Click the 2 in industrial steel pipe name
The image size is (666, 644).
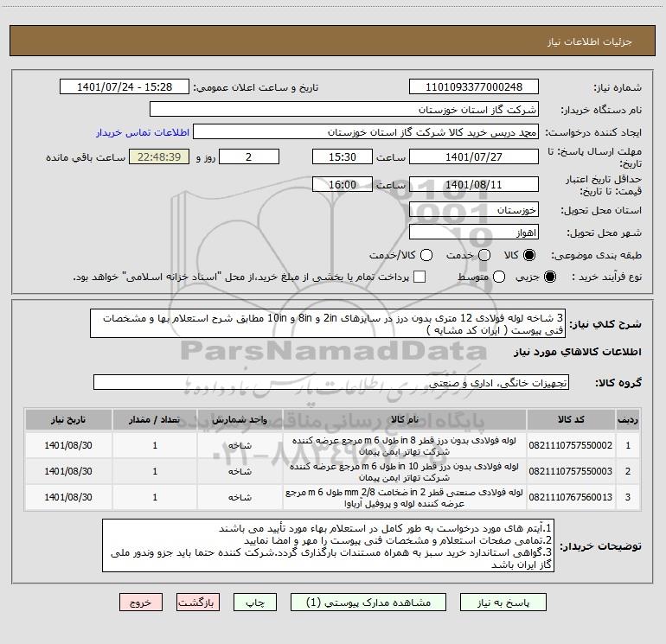[x=404, y=498]
